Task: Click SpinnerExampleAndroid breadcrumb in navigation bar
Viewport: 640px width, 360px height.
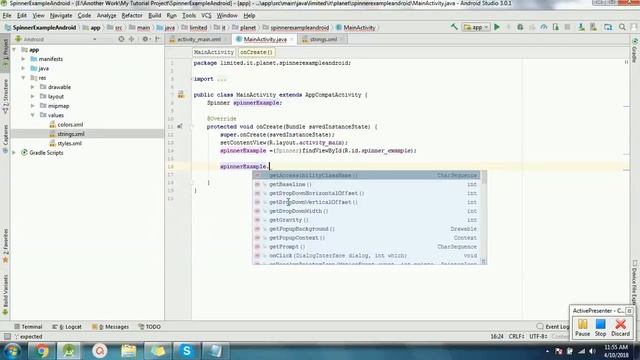Action: tap(40, 28)
